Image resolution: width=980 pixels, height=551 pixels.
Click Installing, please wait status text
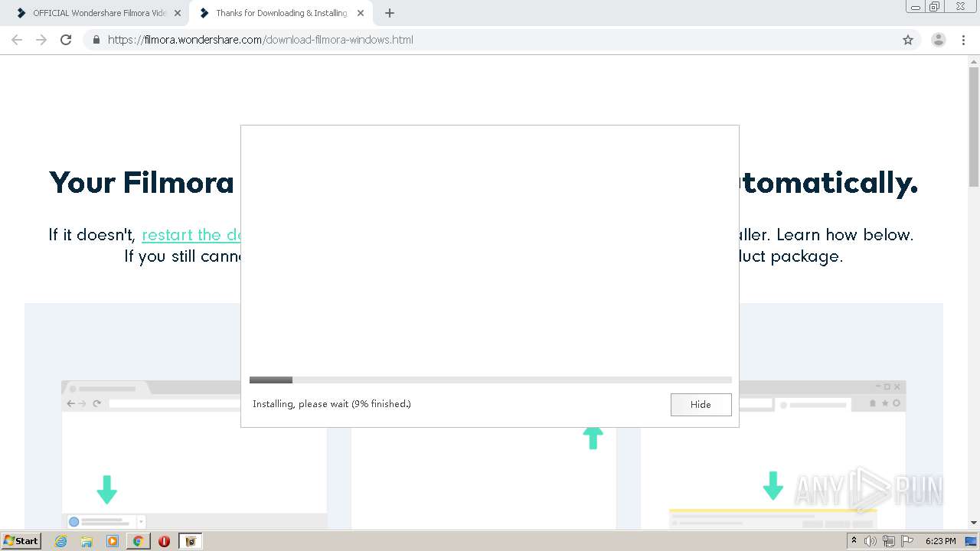332,404
